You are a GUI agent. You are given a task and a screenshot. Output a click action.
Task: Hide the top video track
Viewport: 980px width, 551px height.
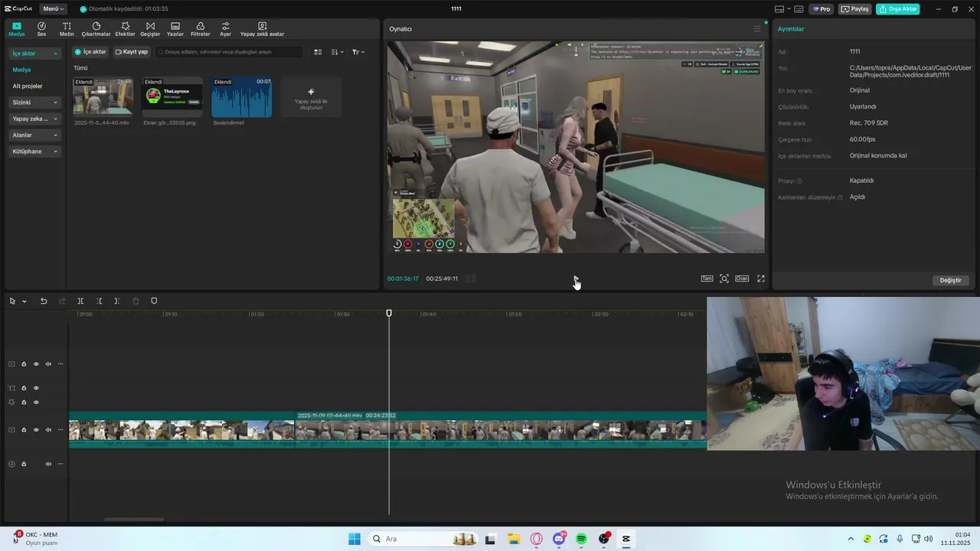36,364
